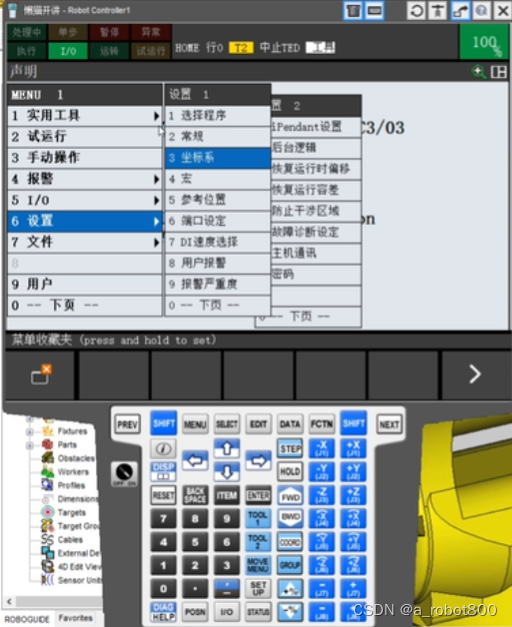The height and width of the screenshot is (627, 512).
Task: Switch to the Favorites tab
Action: tap(75, 618)
